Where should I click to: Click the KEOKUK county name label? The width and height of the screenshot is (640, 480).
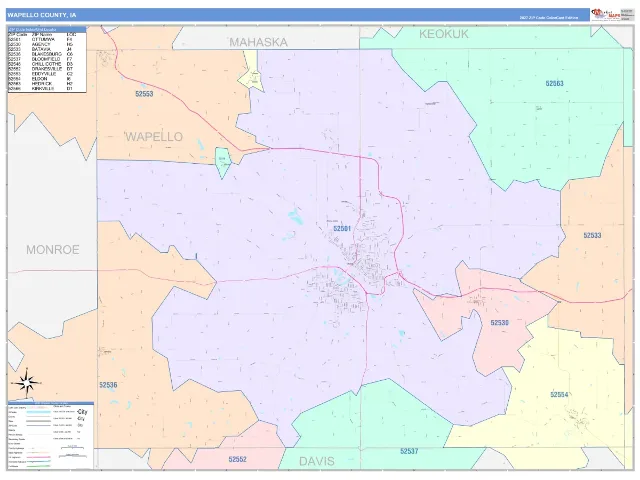(x=444, y=34)
